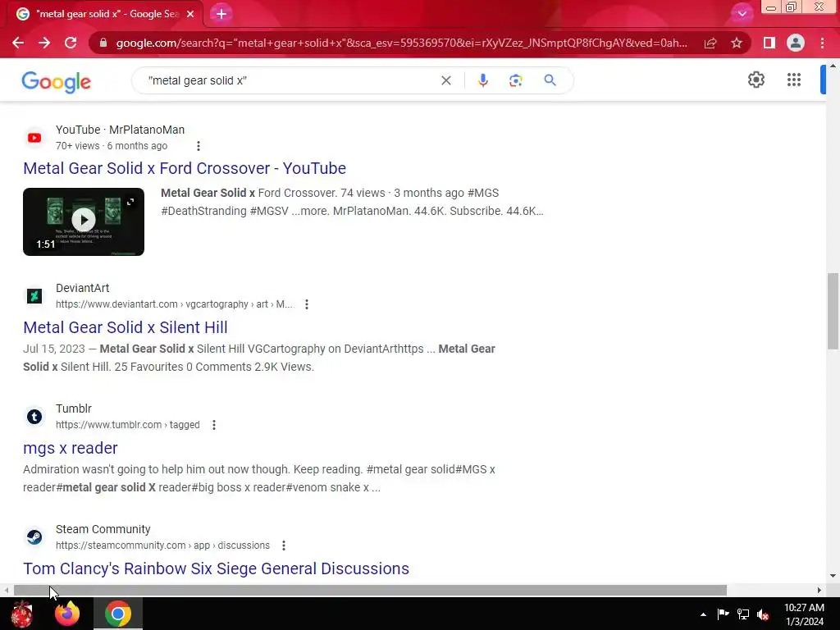The image size is (840, 630).
Task: Select the Chrome taskbar button
Action: (x=118, y=614)
